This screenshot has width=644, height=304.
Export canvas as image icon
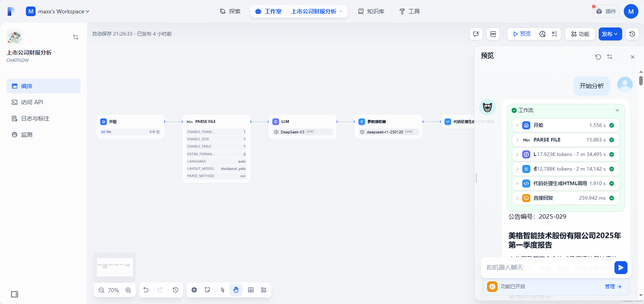coord(251,290)
